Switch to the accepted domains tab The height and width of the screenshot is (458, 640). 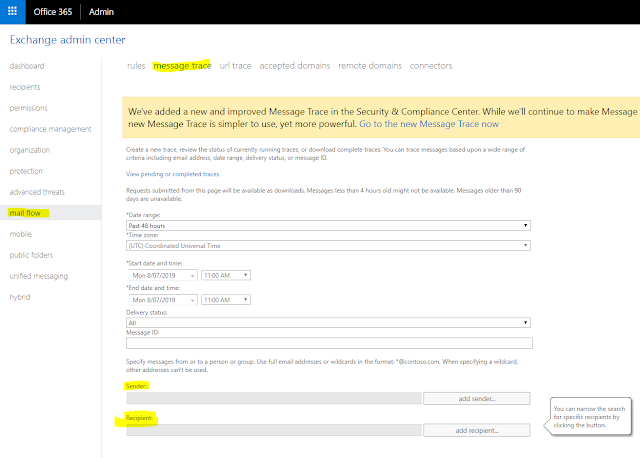pos(295,66)
